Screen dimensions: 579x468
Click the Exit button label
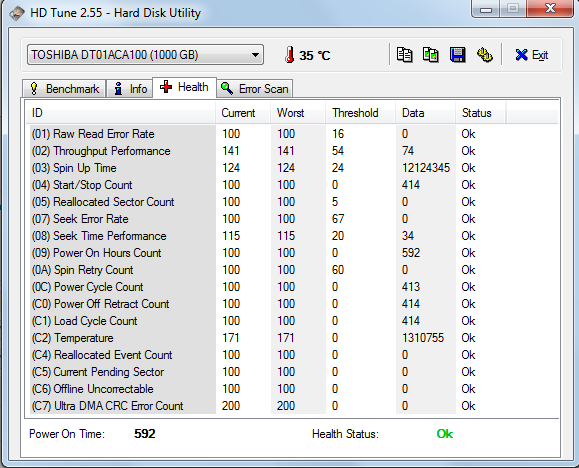[540, 55]
